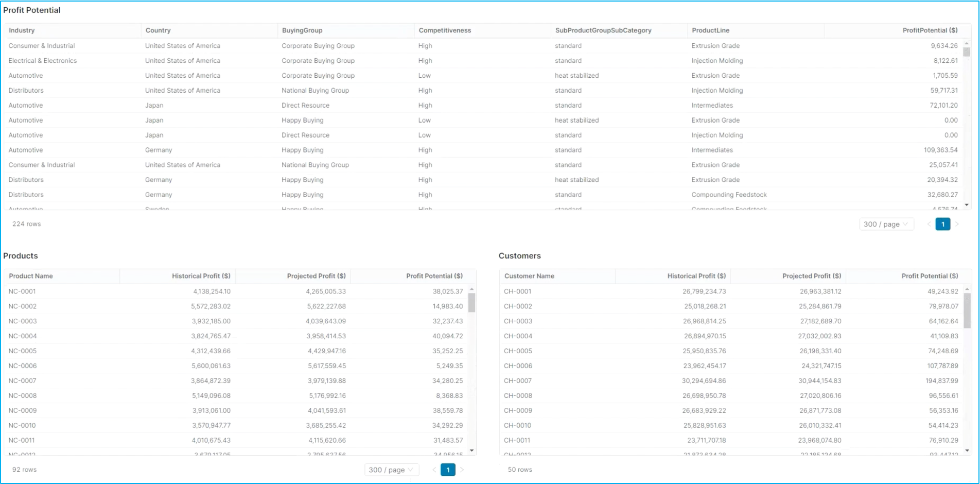
Task: Select page 1 button in Profit Potential pagination
Action: click(x=942, y=224)
